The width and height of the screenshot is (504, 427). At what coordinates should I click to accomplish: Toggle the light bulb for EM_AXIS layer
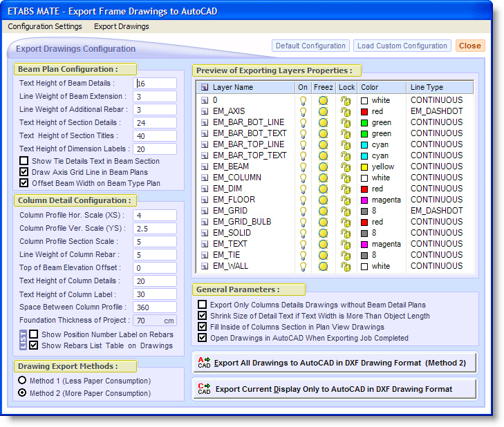point(303,111)
